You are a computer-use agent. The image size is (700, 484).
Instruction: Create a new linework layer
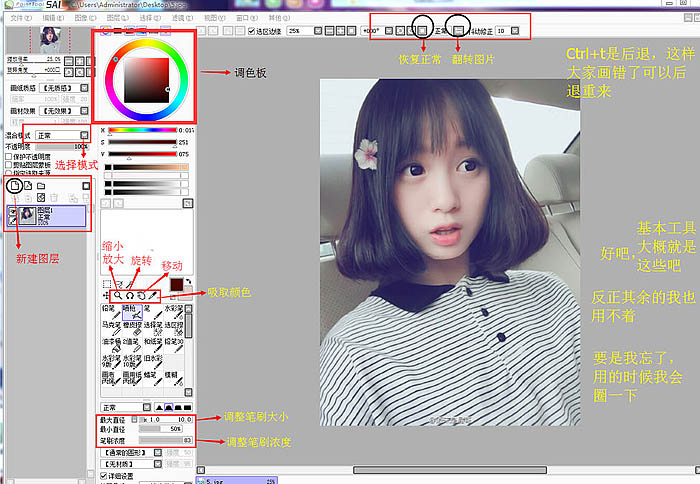pos(28,185)
